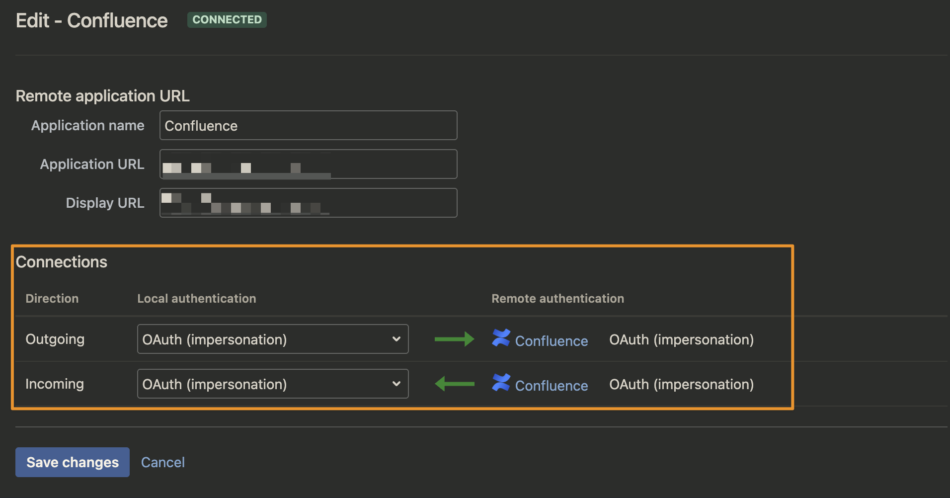Focus the Application name text field
Image resolution: width=950 pixels, height=498 pixels.
(308, 125)
